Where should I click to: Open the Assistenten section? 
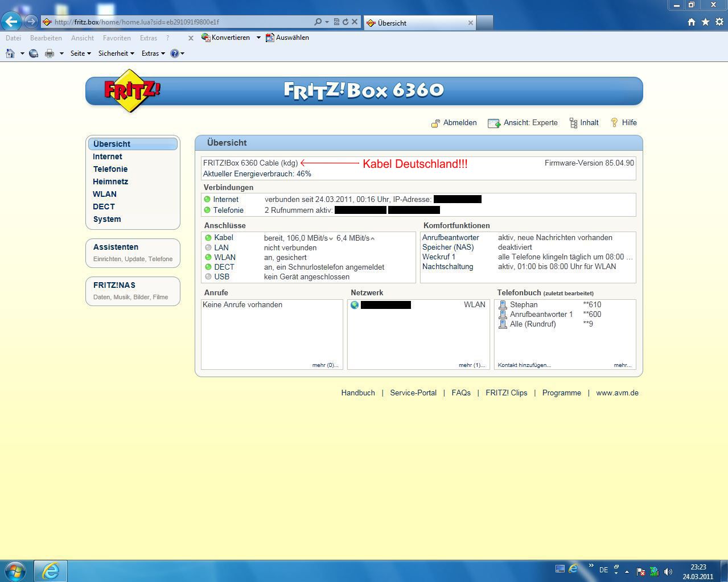click(133, 253)
